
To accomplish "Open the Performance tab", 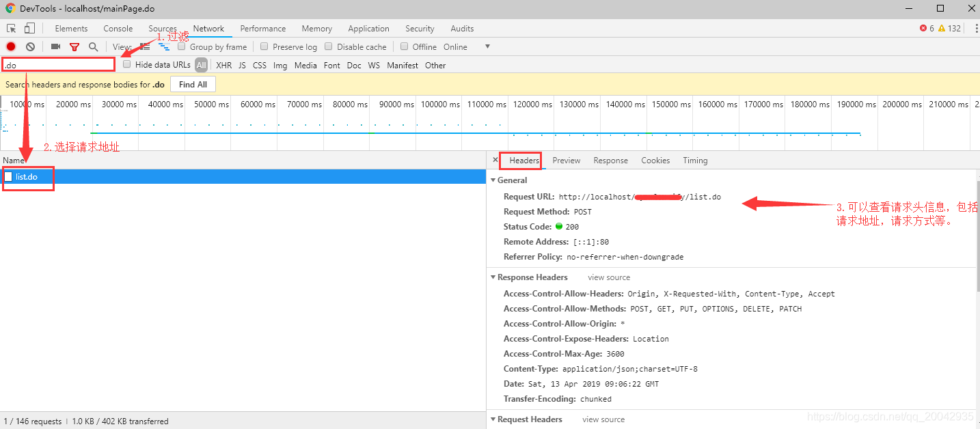I will pos(263,29).
